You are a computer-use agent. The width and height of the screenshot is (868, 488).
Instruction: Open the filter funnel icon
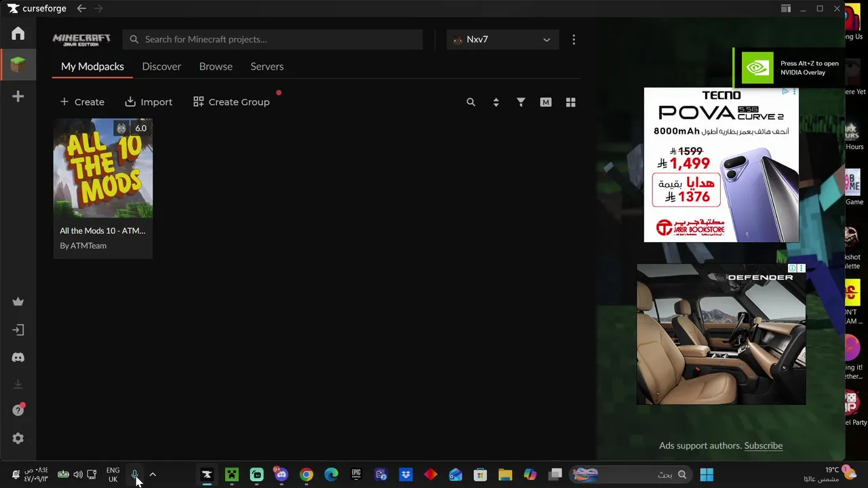click(x=521, y=102)
